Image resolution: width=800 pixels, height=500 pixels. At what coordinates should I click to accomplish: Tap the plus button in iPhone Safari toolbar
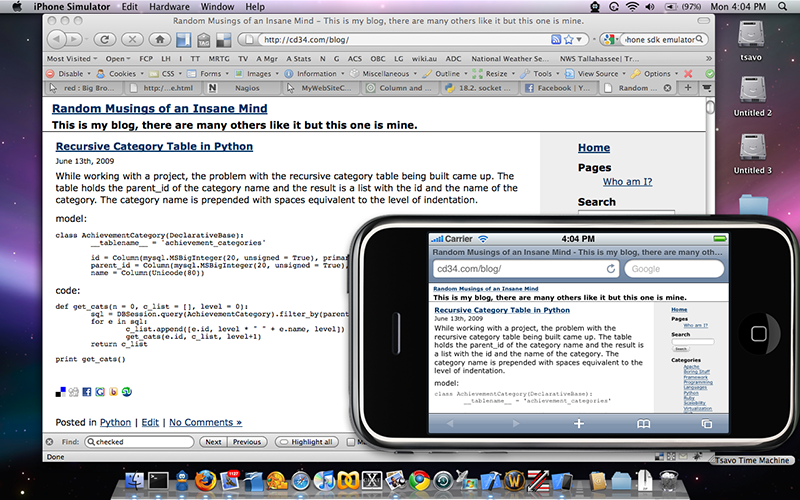(579, 423)
